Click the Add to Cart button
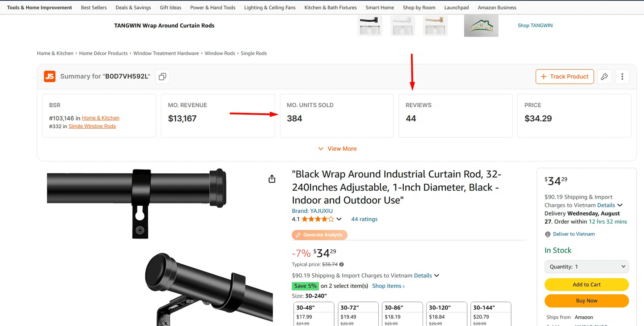This screenshot has height=326, width=644. (586, 285)
